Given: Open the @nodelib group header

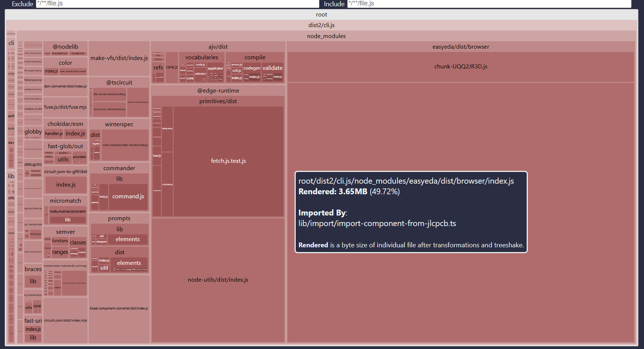Looking at the screenshot, I should [x=65, y=47].
